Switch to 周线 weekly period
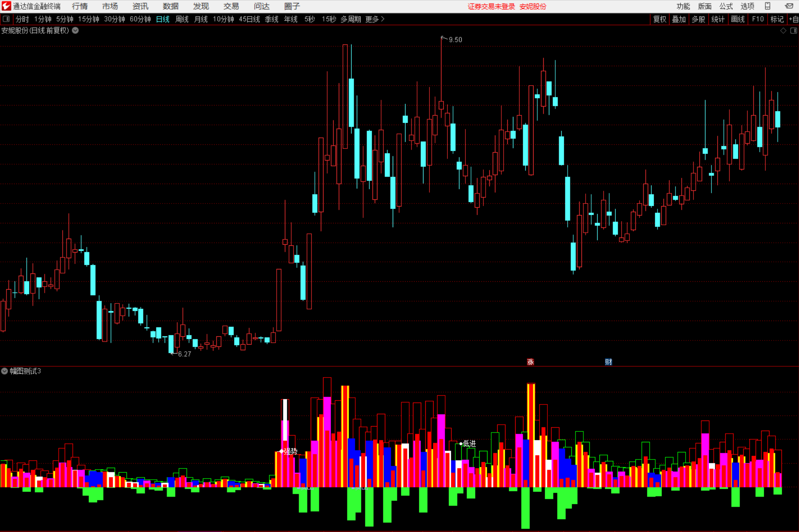 point(182,19)
